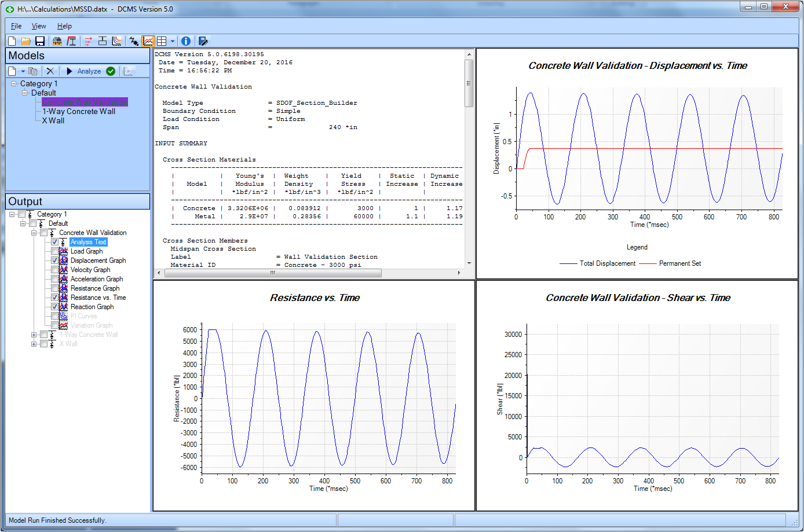Open dropdown arrow next to grid layout icon
804x532 pixels.
coord(173,41)
